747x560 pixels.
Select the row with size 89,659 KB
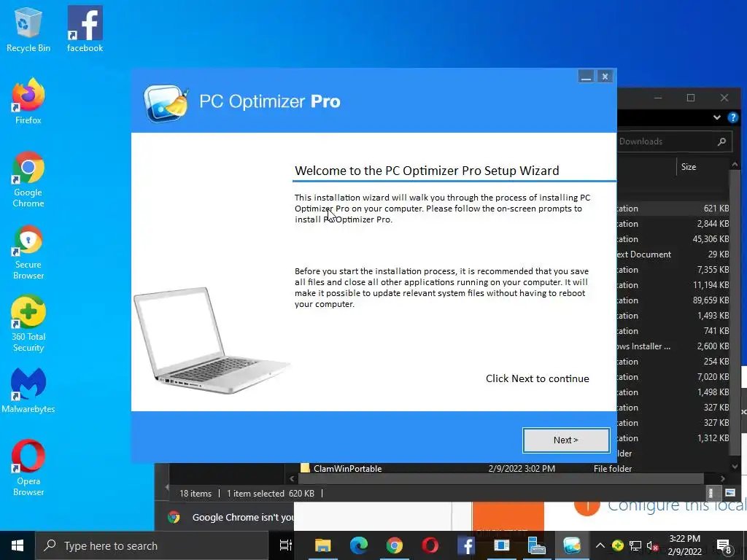pyautogui.click(x=673, y=300)
